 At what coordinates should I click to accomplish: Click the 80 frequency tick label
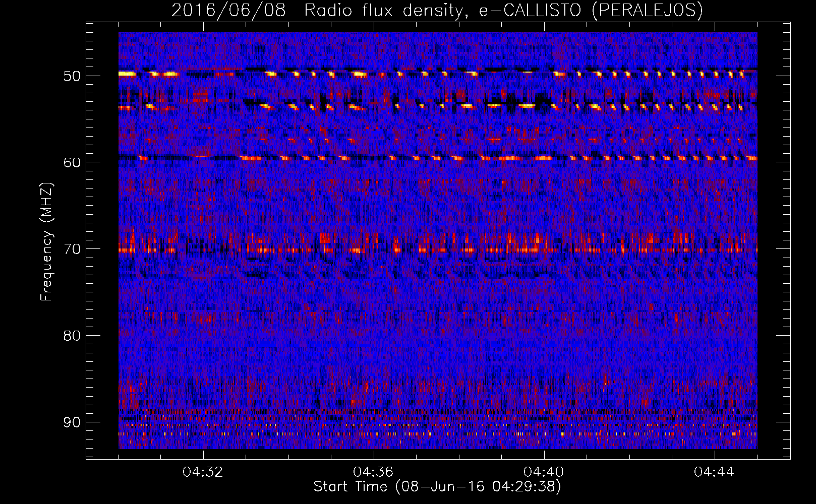tap(72, 336)
